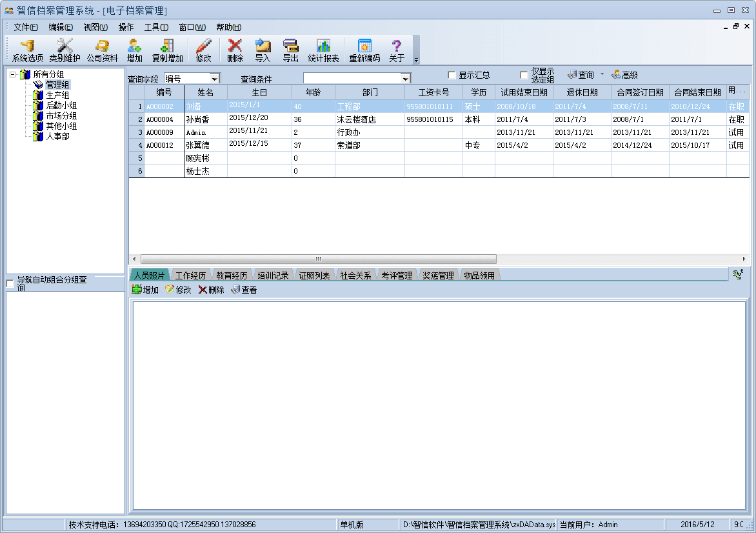756x533 pixels.
Task: Collapse the 所有分组 tree node
Action: coord(13,74)
